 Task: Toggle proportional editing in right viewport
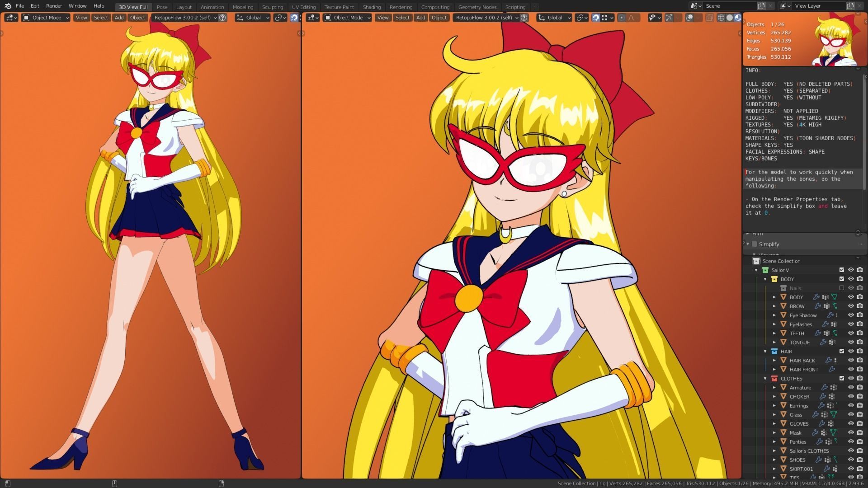(x=622, y=18)
